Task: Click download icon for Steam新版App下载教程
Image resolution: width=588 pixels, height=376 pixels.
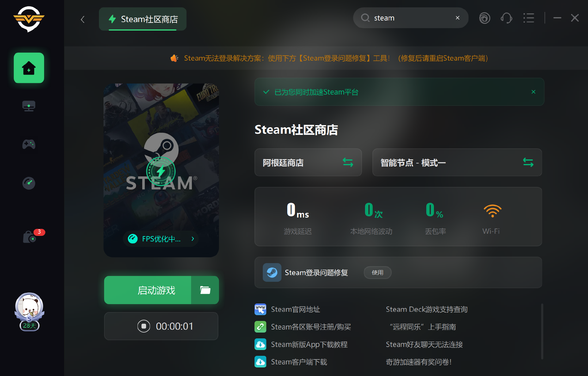Action: click(260, 344)
